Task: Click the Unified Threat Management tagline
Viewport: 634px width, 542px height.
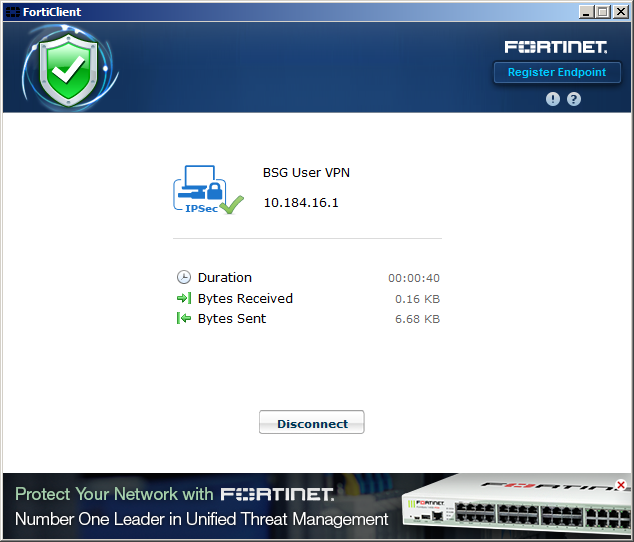Action: click(201, 519)
